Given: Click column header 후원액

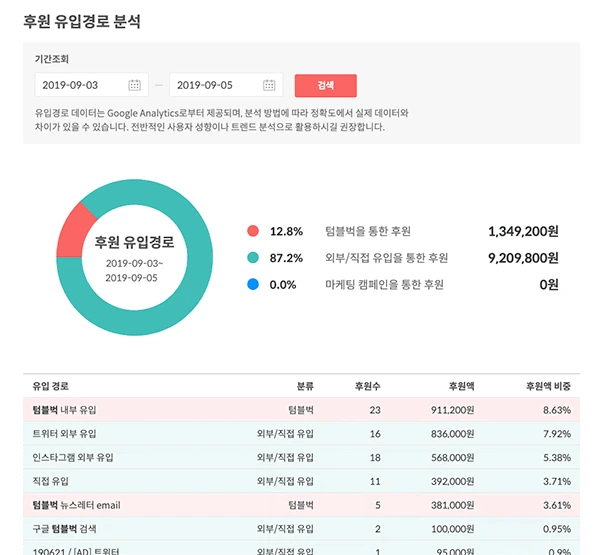Looking at the screenshot, I should (461, 386).
